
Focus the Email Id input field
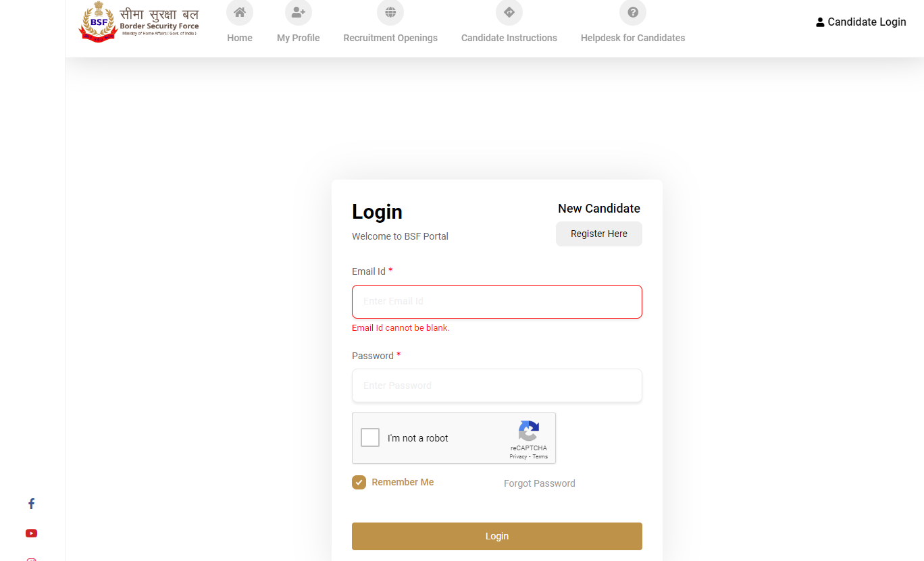pos(497,302)
